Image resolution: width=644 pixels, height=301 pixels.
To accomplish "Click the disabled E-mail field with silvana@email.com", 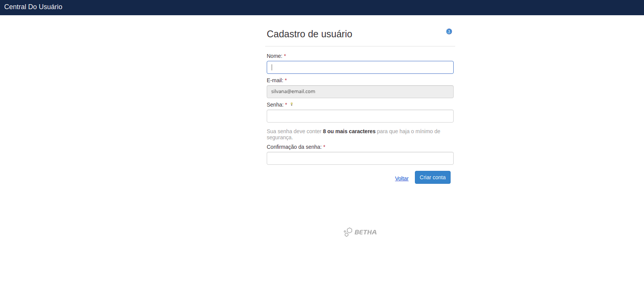I will click(x=360, y=92).
